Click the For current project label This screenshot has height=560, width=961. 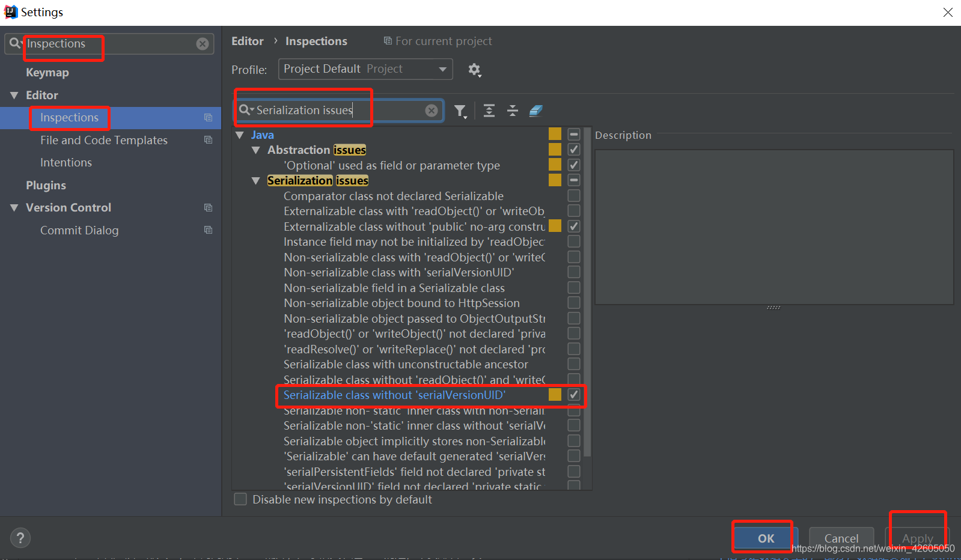coord(444,41)
